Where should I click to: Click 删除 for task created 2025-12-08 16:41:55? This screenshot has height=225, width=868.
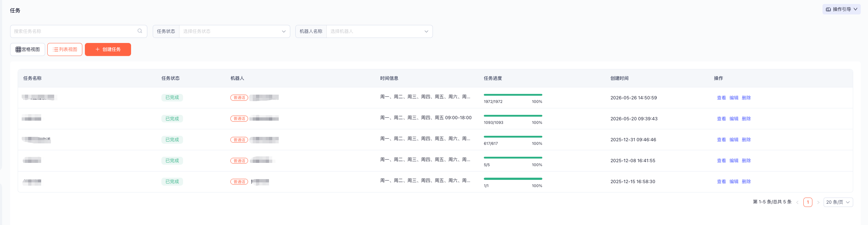746,161
